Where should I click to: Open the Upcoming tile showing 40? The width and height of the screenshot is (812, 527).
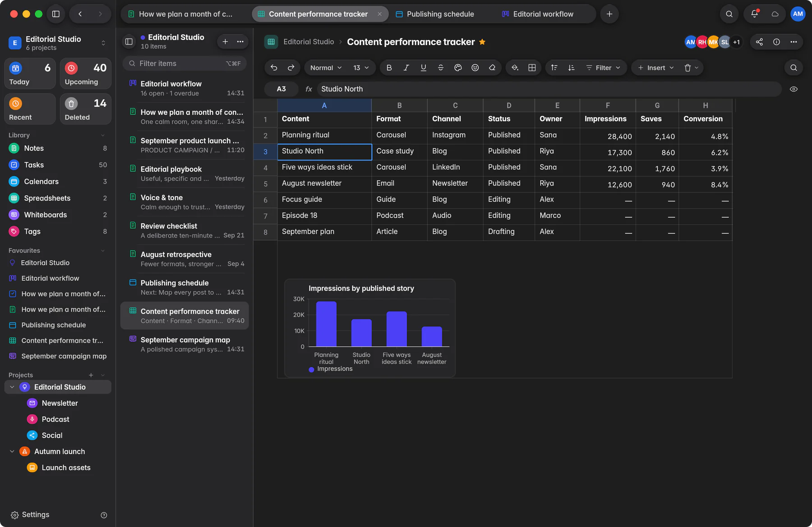pyautogui.click(x=86, y=73)
